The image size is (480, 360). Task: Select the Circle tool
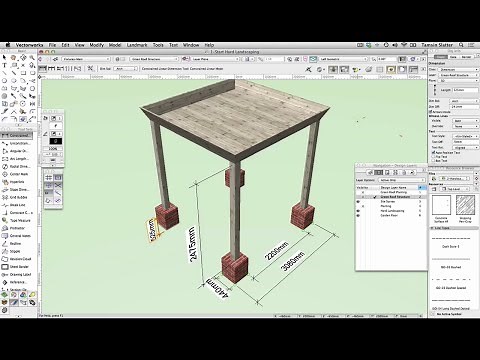pos(5,81)
